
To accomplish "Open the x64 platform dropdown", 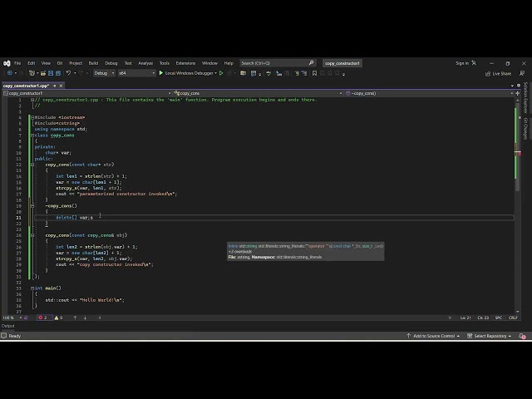I will (x=136, y=73).
